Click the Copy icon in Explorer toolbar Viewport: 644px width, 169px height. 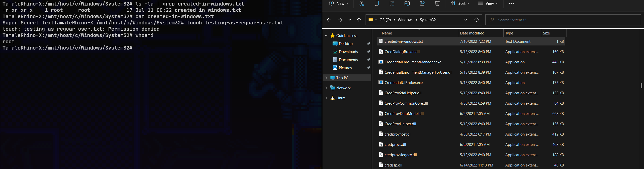377,3
